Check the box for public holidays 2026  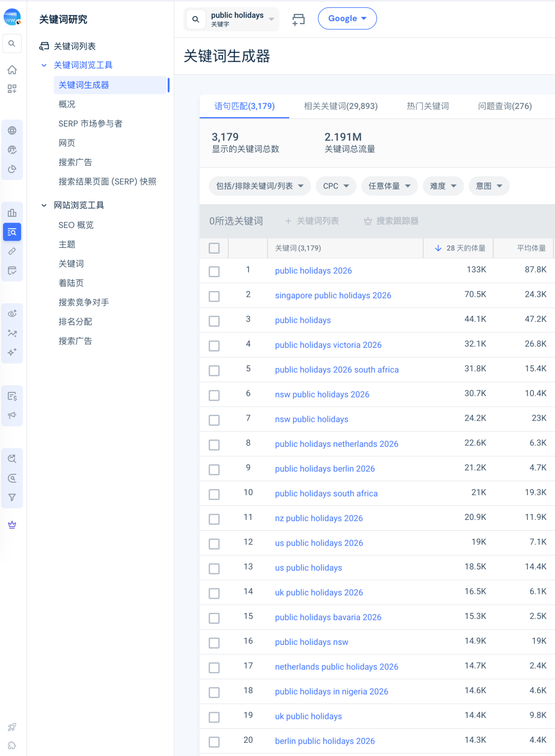click(214, 272)
